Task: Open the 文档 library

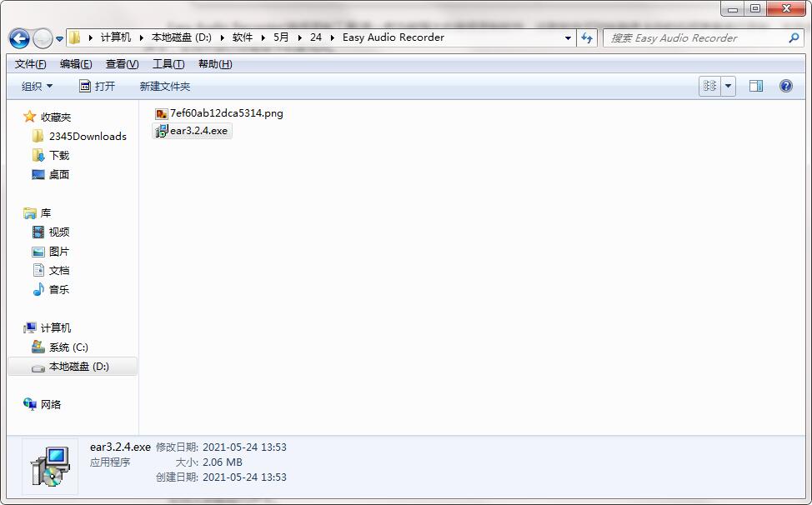Action: tap(51, 270)
